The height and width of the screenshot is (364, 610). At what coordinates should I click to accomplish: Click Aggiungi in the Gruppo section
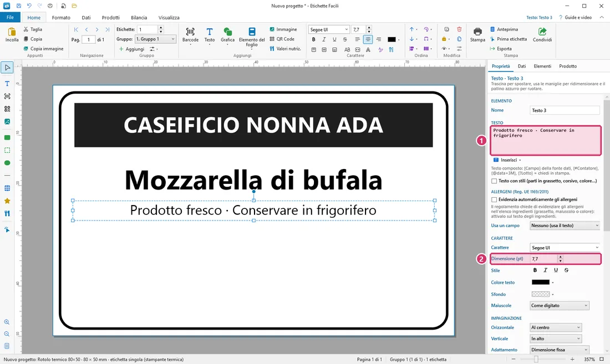coord(132,49)
